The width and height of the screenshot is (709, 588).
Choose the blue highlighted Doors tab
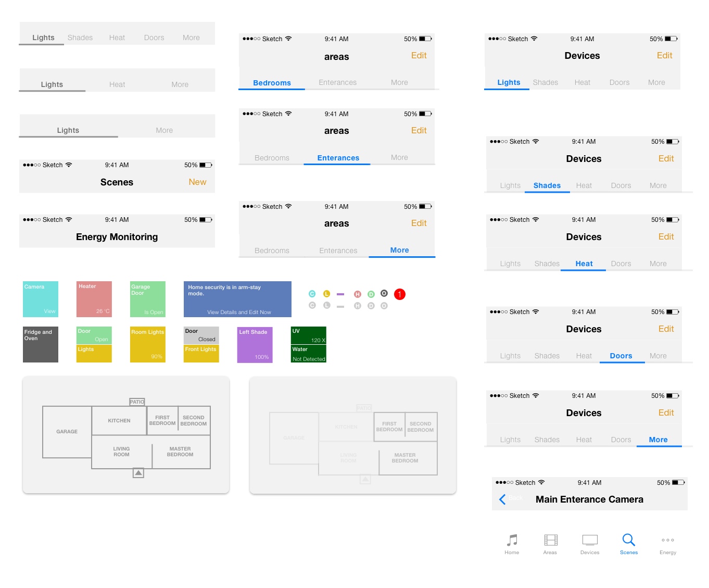click(x=621, y=356)
